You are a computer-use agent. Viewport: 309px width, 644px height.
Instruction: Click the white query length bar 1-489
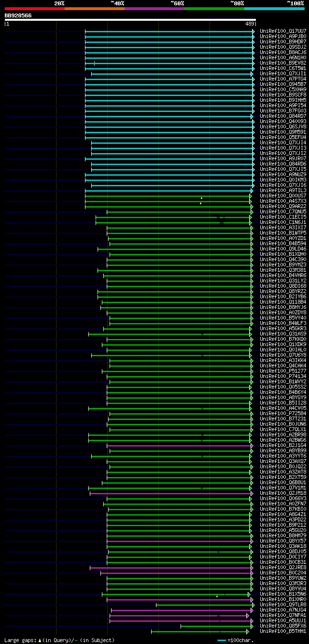(130, 20)
